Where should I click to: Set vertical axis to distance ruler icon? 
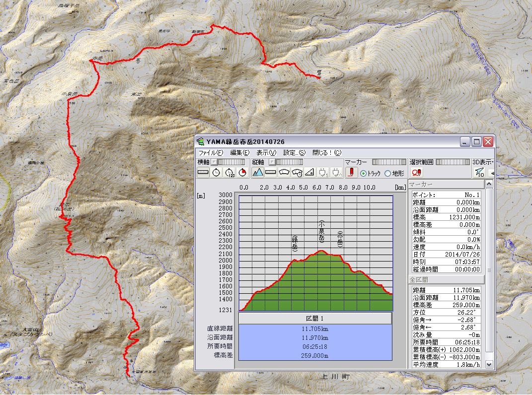tap(270, 173)
